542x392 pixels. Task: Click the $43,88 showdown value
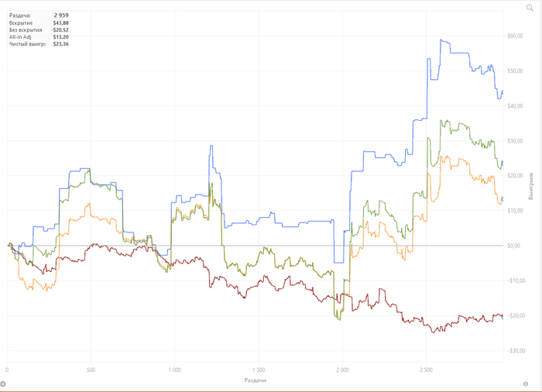coord(60,23)
